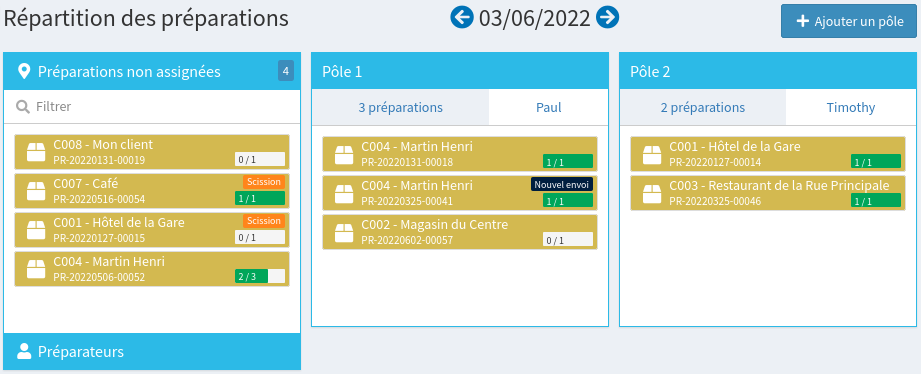Select the text C008 - Mon client
Viewport: 921px width, 374px height.
[x=103, y=144]
